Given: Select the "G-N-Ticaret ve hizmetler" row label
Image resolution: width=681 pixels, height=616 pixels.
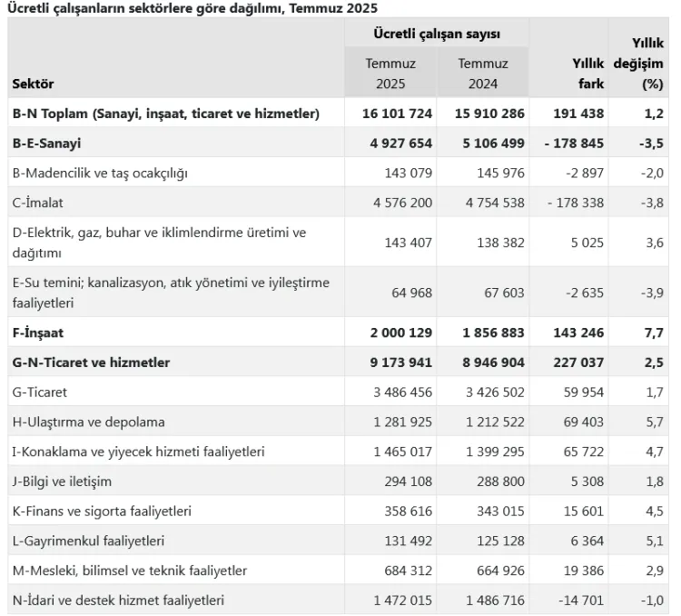Looking at the screenshot, I should (92, 363).
